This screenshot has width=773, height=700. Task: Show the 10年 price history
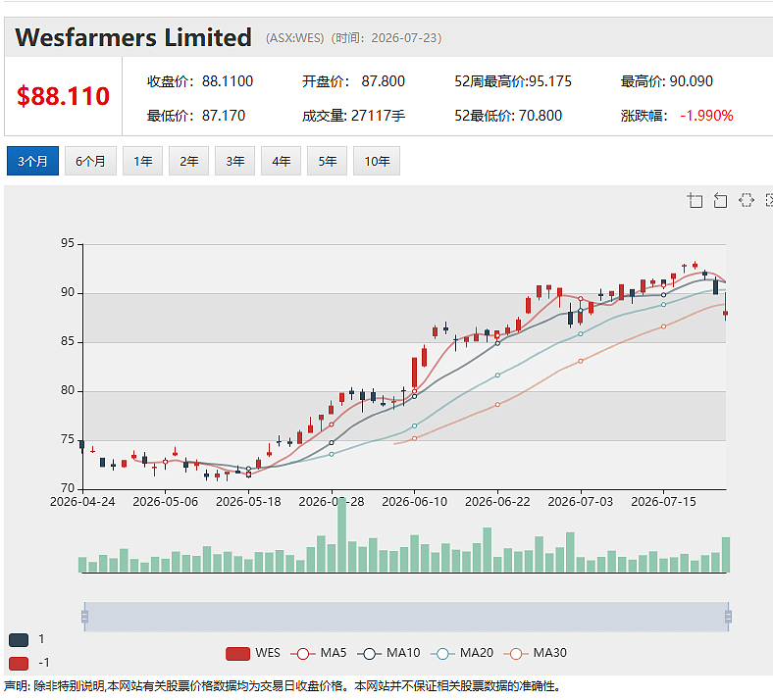pos(377,161)
